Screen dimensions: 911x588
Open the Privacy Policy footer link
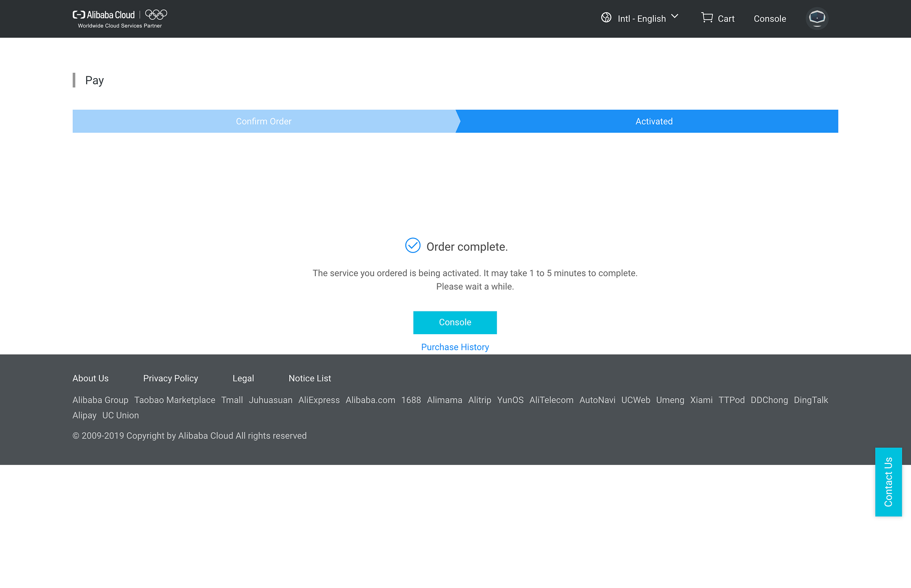click(x=170, y=378)
